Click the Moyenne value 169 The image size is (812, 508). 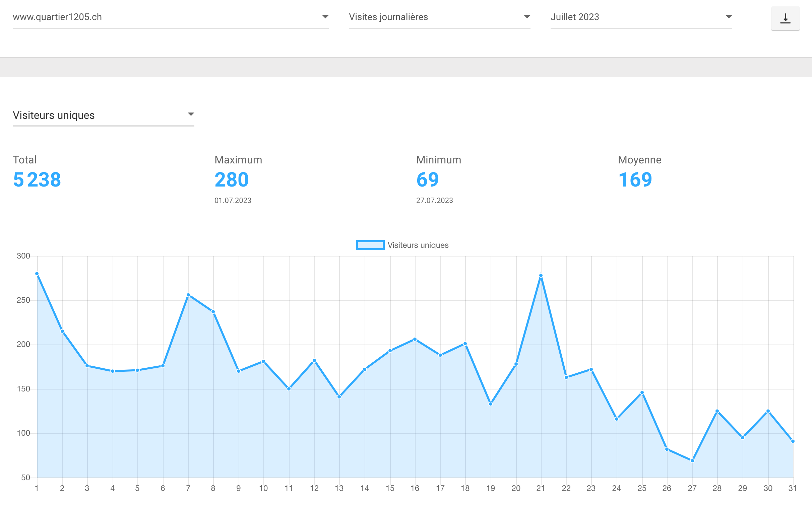point(635,179)
